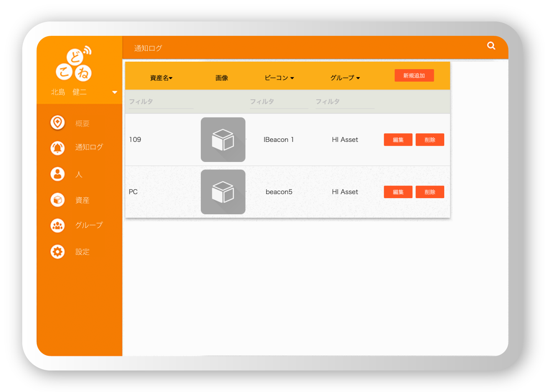The width and height of the screenshot is (545, 392).
Task: Sort by グループ column header
Action: (x=345, y=78)
